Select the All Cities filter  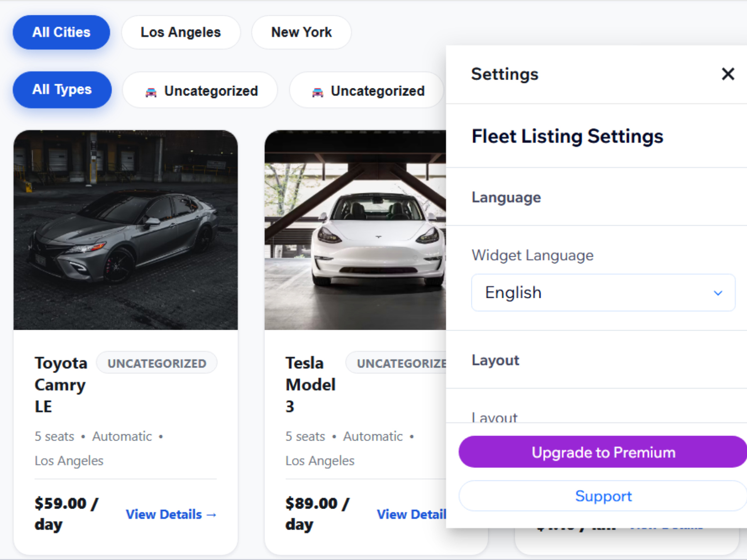(61, 32)
